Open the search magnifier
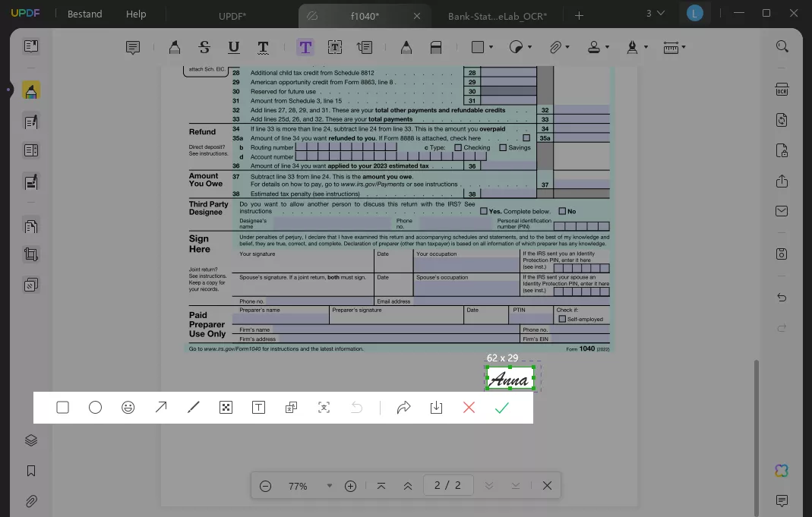 (x=782, y=46)
